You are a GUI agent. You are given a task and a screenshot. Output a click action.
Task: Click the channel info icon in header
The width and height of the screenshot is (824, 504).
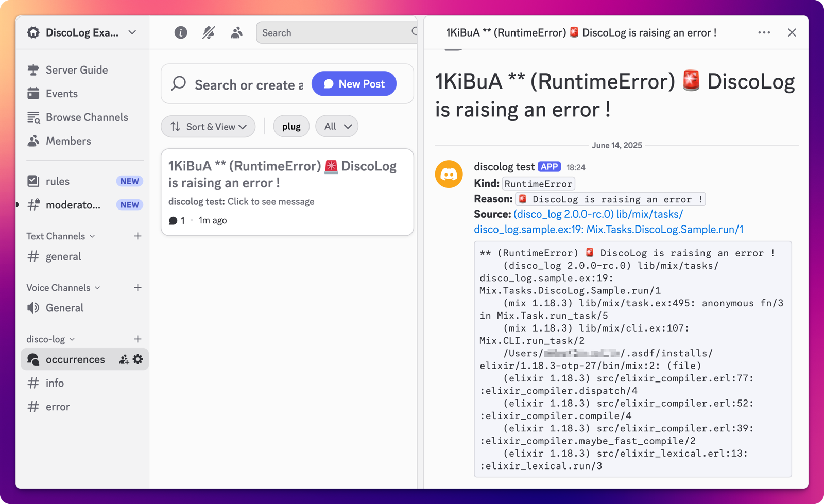point(180,33)
